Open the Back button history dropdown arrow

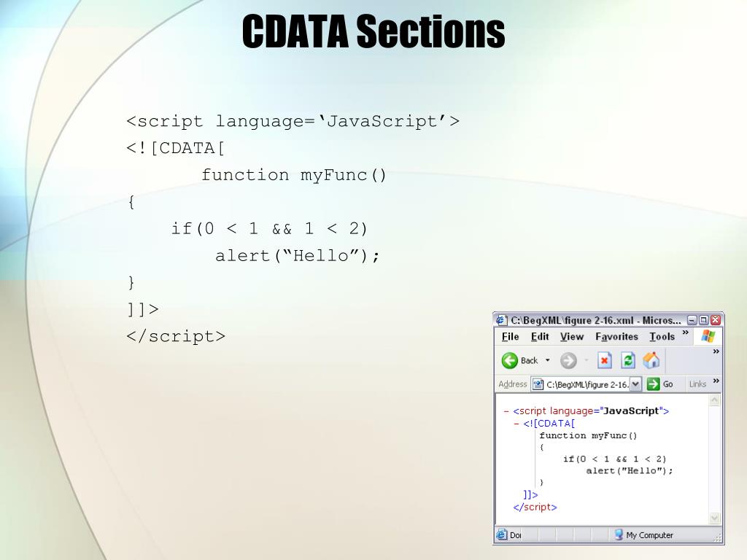pyautogui.click(x=547, y=360)
